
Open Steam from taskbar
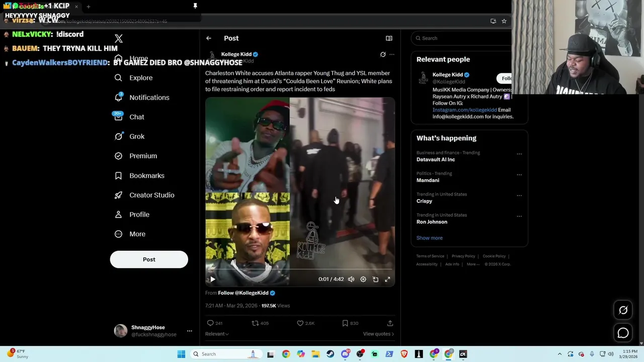point(330,354)
